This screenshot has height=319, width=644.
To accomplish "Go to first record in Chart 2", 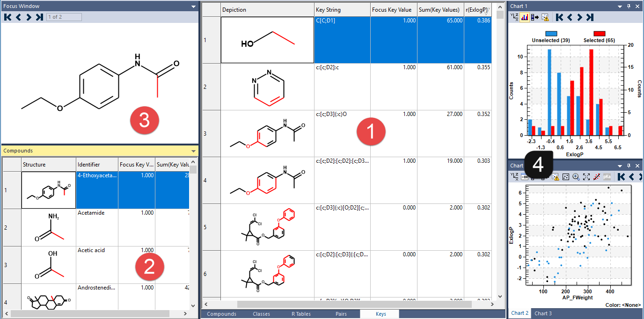I will click(x=621, y=177).
